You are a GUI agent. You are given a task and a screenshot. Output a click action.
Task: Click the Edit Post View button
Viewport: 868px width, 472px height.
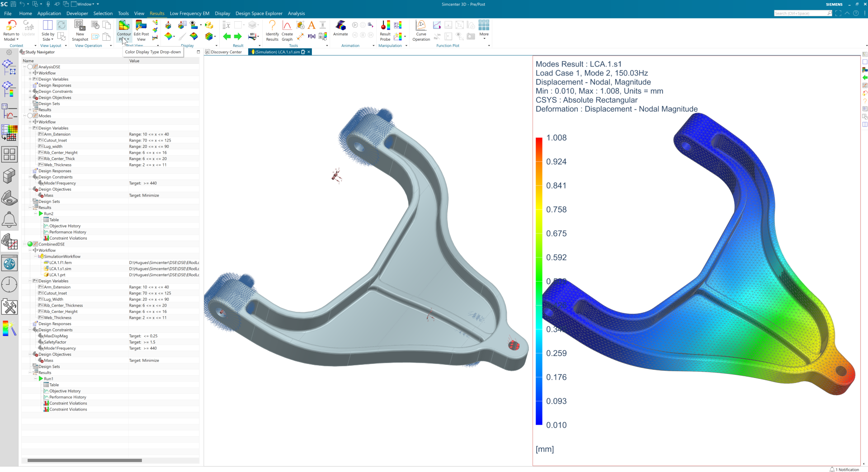(x=141, y=31)
